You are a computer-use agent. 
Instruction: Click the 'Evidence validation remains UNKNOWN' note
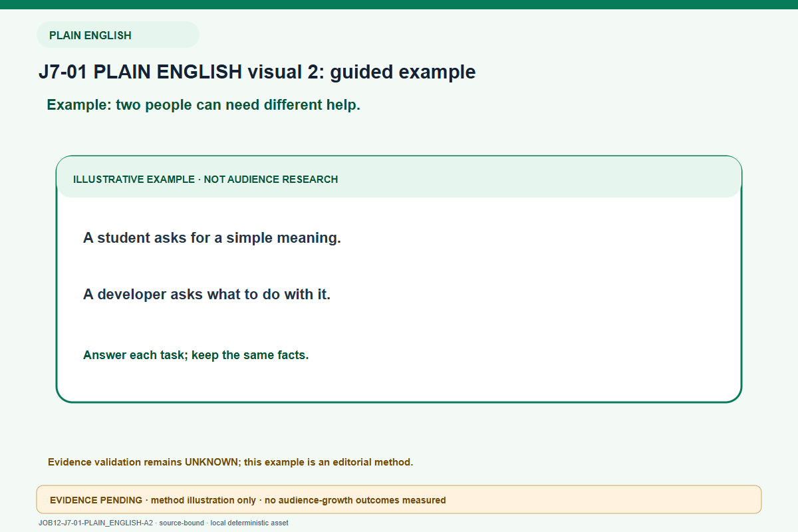pyautogui.click(x=231, y=462)
